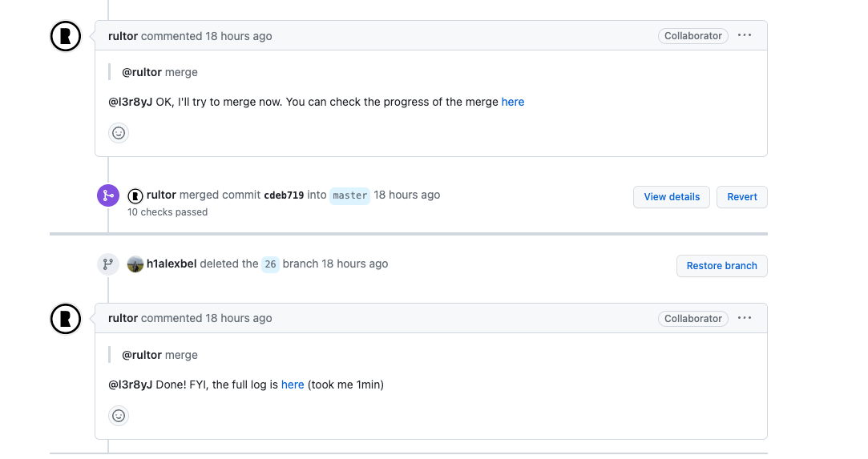Follow the merge progress 'here' link
This screenshot has height=459, width=868.
click(x=513, y=102)
